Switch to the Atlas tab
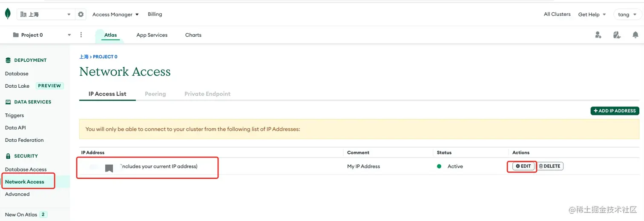The image size is (644, 221). click(x=111, y=35)
